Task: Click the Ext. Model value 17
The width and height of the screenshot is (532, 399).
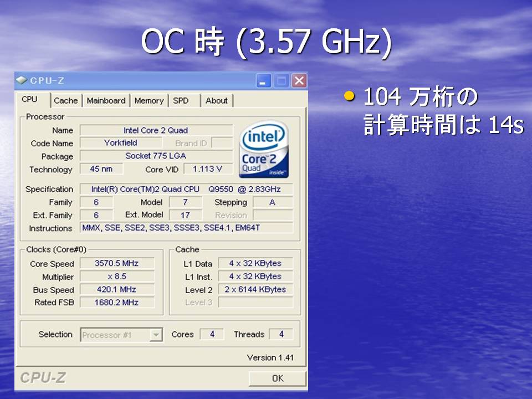Action: [185, 215]
